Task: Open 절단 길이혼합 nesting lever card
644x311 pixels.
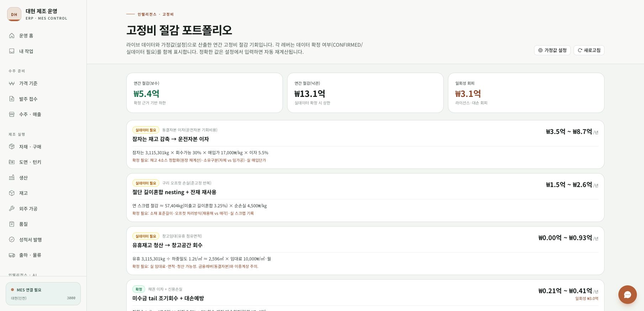Action: coord(365,197)
